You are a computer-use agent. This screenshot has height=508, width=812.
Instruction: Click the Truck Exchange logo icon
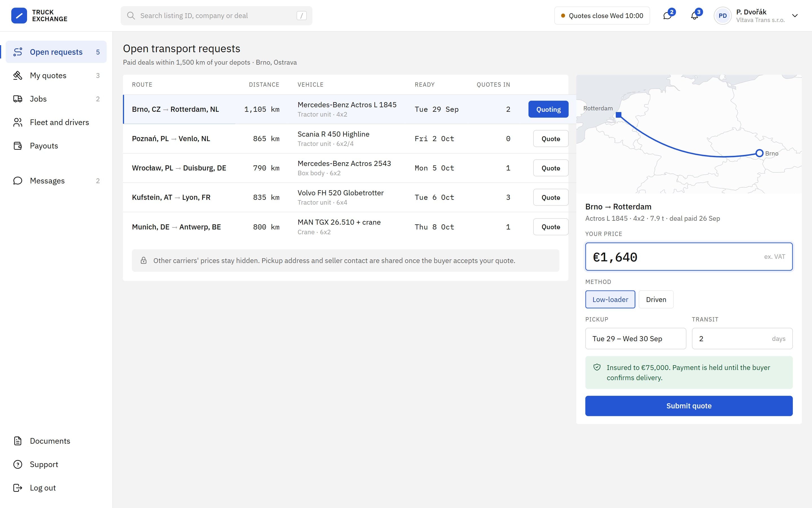[x=19, y=16]
